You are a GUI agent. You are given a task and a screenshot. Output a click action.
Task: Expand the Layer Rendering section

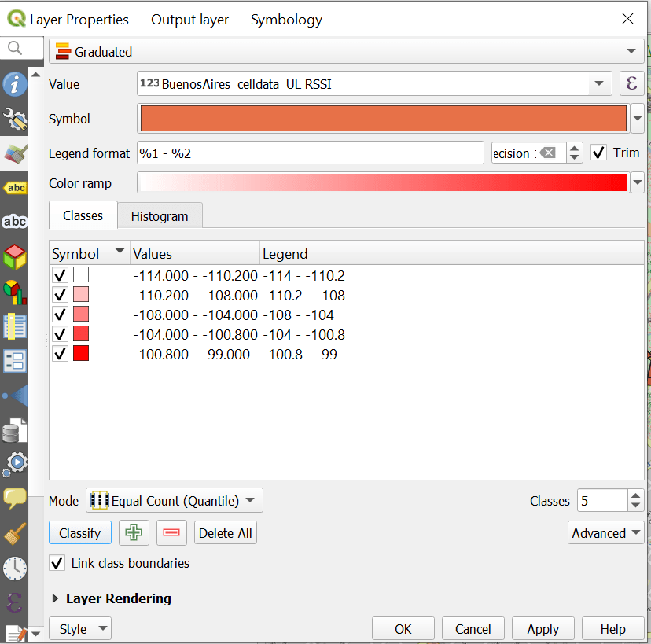tap(56, 598)
